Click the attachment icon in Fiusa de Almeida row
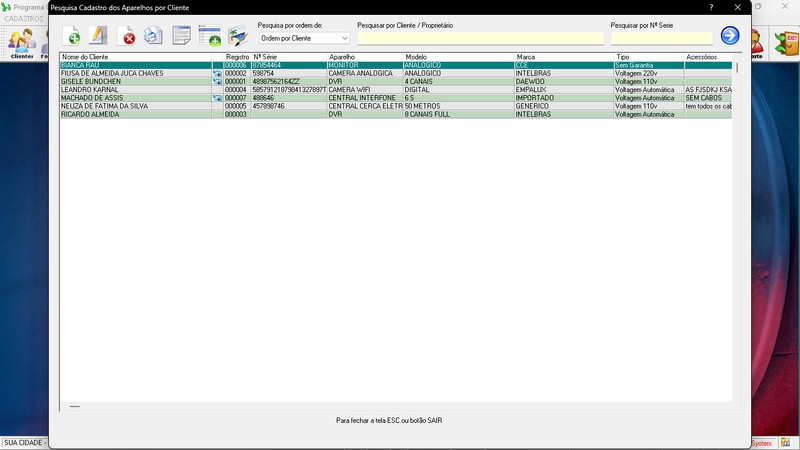 [x=217, y=73]
